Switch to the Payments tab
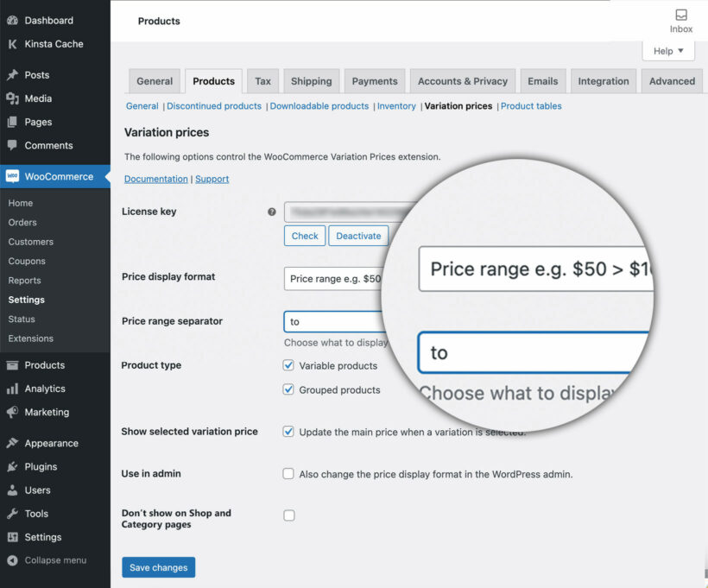The height and width of the screenshot is (588, 708). coord(375,81)
